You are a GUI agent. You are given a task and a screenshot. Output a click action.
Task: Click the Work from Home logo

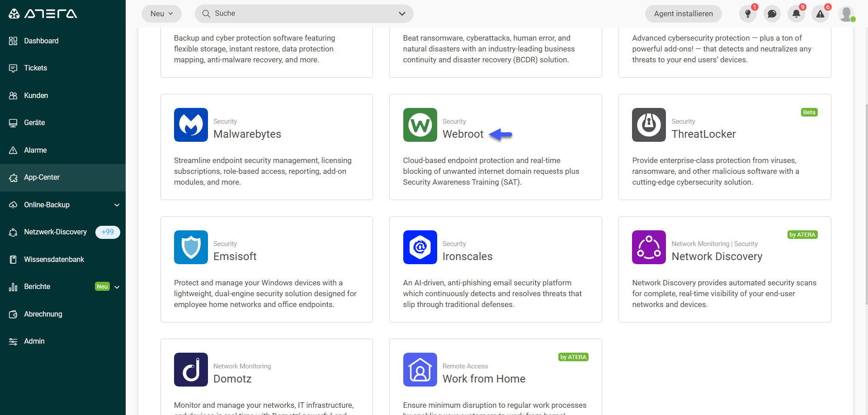(x=420, y=369)
